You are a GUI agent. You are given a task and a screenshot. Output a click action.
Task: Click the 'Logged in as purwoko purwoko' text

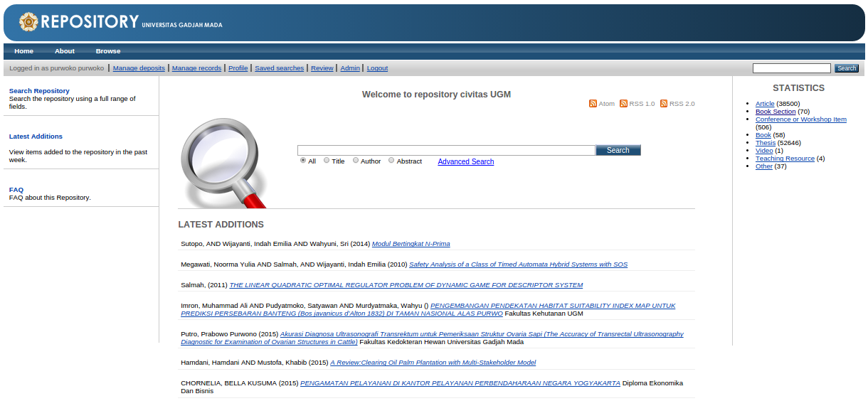pos(57,68)
